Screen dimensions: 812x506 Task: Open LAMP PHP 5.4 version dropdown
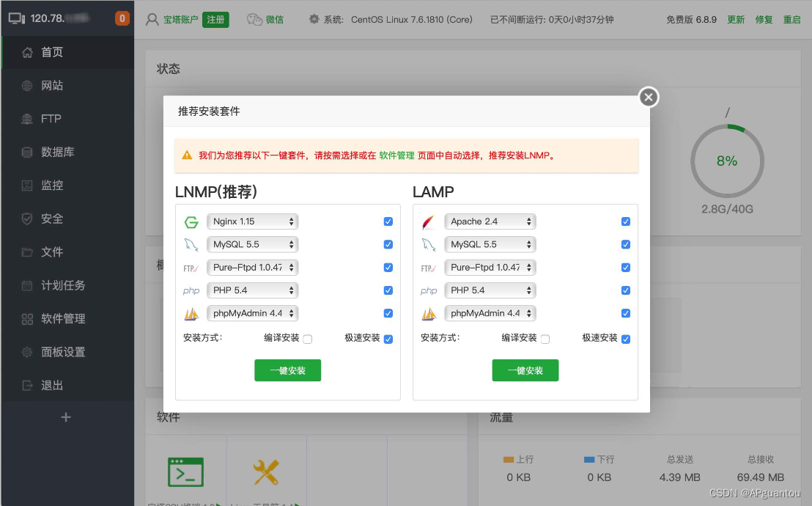point(490,290)
